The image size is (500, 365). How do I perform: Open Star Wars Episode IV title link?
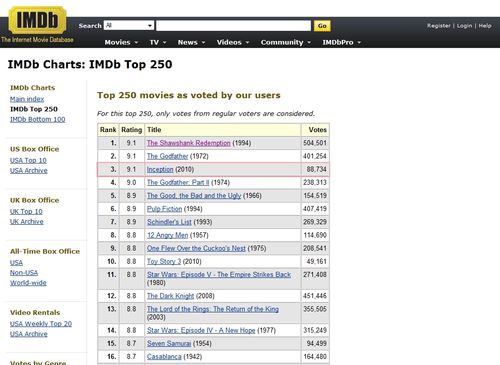[201, 330]
